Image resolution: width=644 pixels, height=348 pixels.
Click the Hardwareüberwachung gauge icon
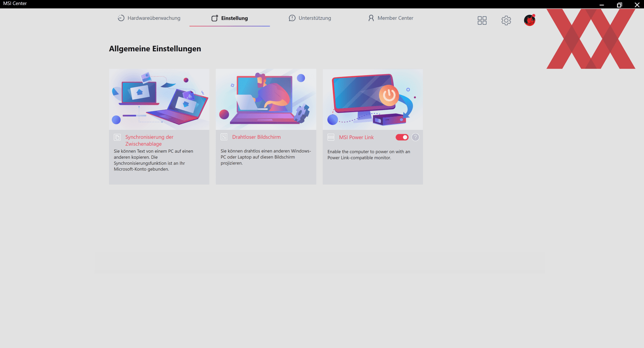[x=121, y=18]
